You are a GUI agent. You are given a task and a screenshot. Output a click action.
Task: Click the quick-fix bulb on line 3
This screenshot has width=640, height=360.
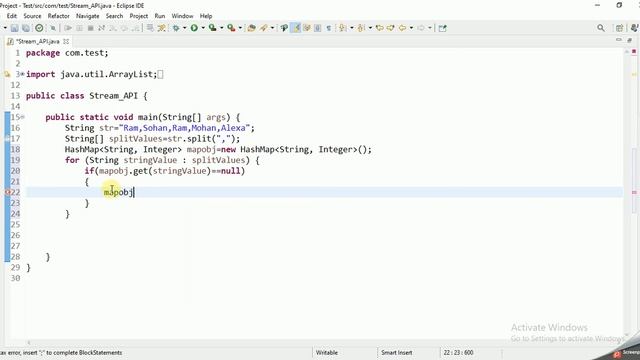[x=7, y=74]
